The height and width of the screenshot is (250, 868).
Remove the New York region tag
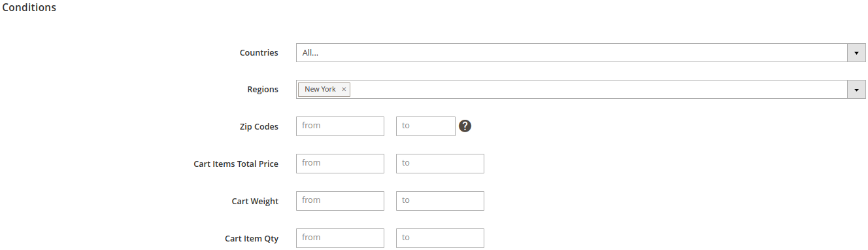point(344,90)
